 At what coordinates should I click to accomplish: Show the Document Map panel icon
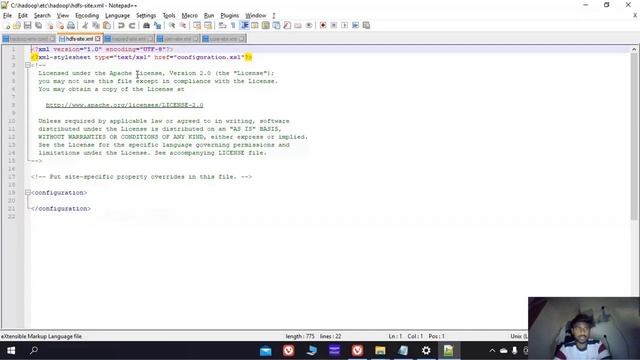pyautogui.click(x=265, y=25)
